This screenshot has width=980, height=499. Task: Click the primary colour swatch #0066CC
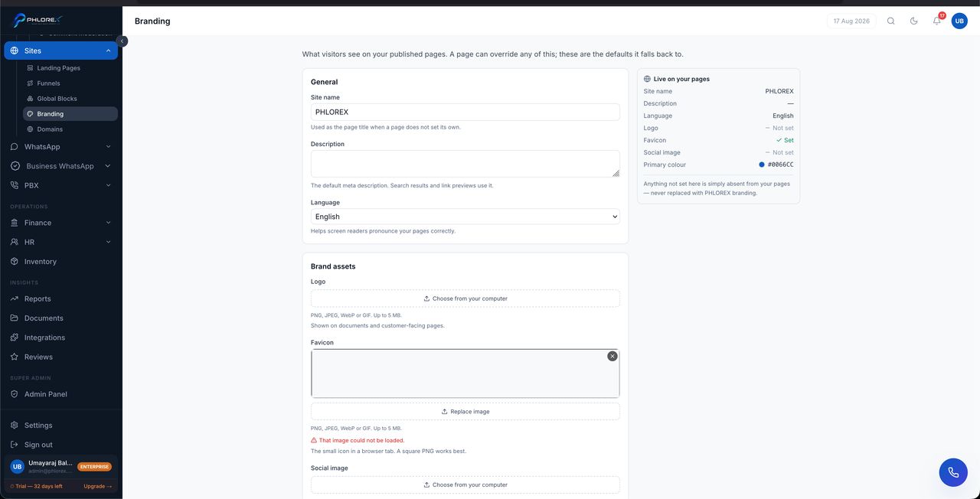762,165
